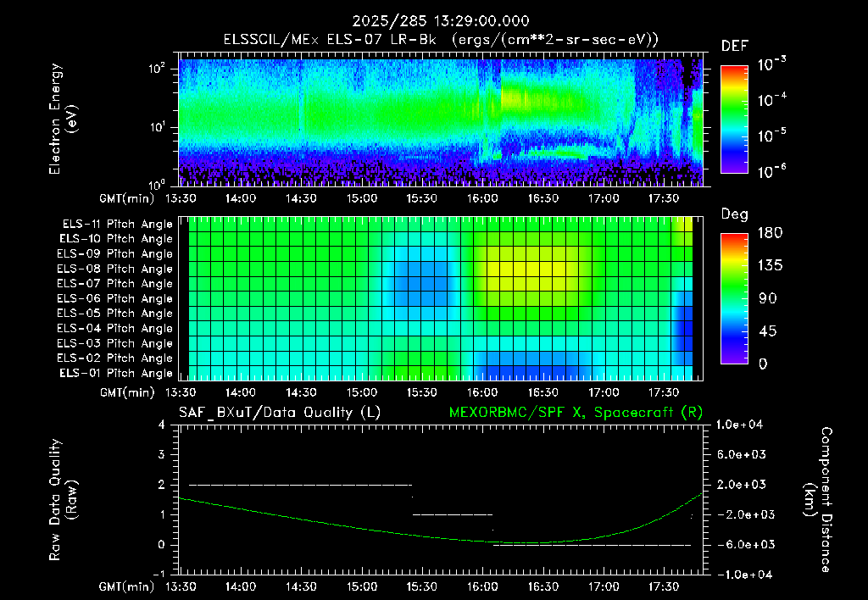The width and height of the screenshot is (868, 600).
Task: Select the ELS-10 Pitch Angle row label
Action: [x=116, y=239]
